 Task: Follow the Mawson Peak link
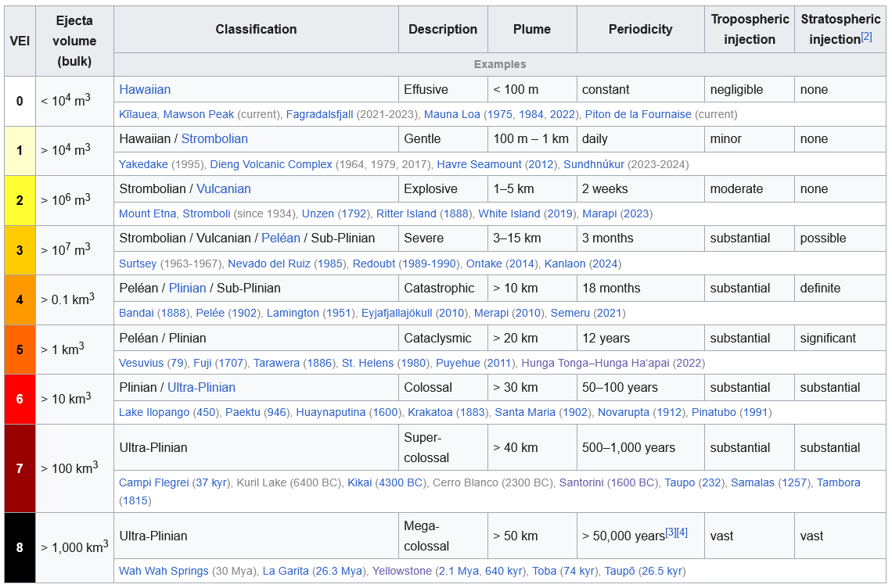[199, 114]
